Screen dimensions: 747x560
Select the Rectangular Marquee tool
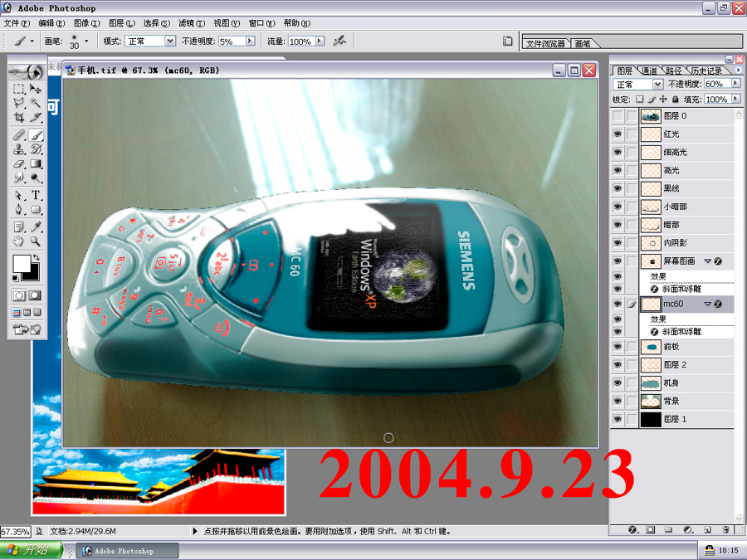[x=18, y=89]
